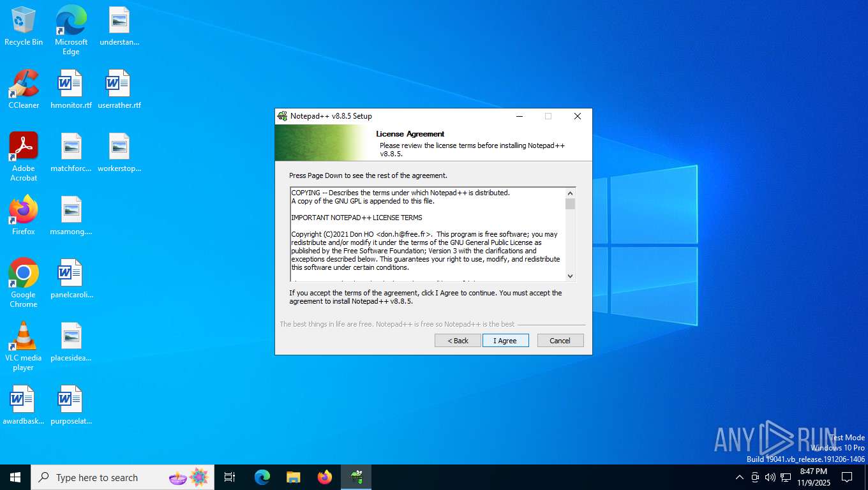Go back with the < Back button
Viewport: 868px width, 490px height.
(458, 341)
